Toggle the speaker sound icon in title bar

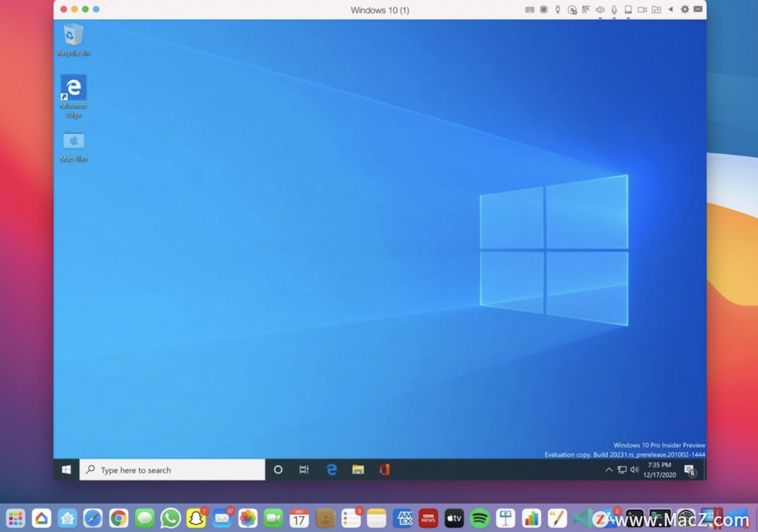point(600,10)
